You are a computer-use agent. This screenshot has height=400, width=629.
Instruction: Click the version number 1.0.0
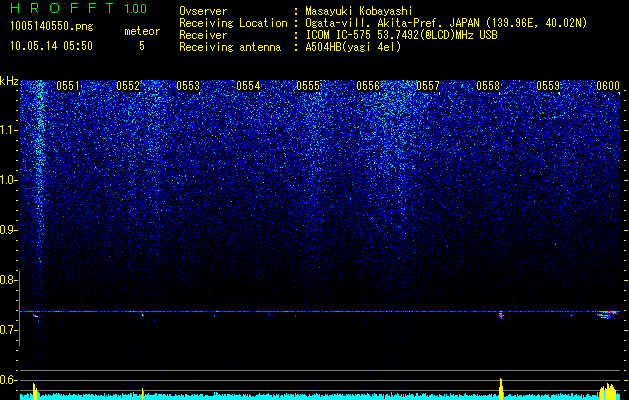135,8
